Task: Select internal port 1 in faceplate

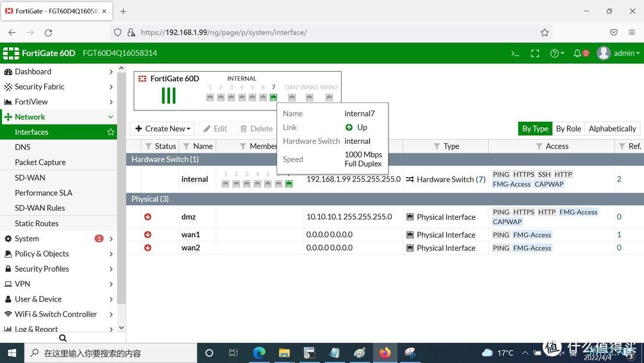Action: (x=210, y=97)
